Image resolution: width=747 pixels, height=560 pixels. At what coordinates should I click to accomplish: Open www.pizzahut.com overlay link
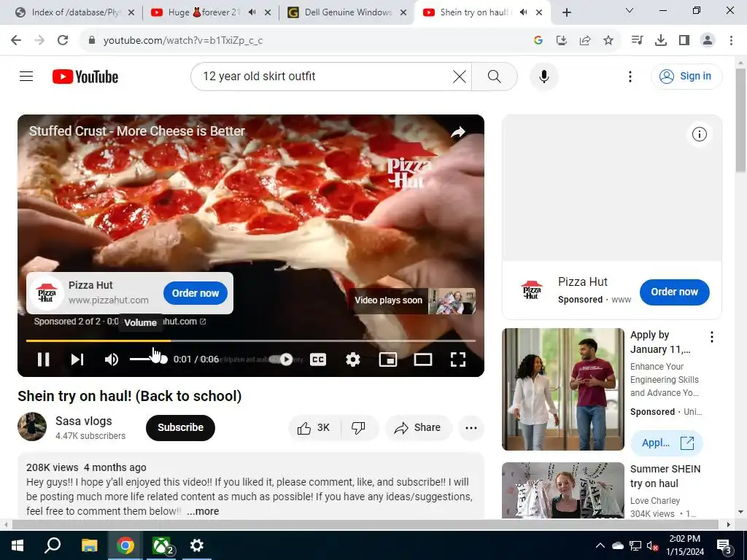[x=109, y=300]
